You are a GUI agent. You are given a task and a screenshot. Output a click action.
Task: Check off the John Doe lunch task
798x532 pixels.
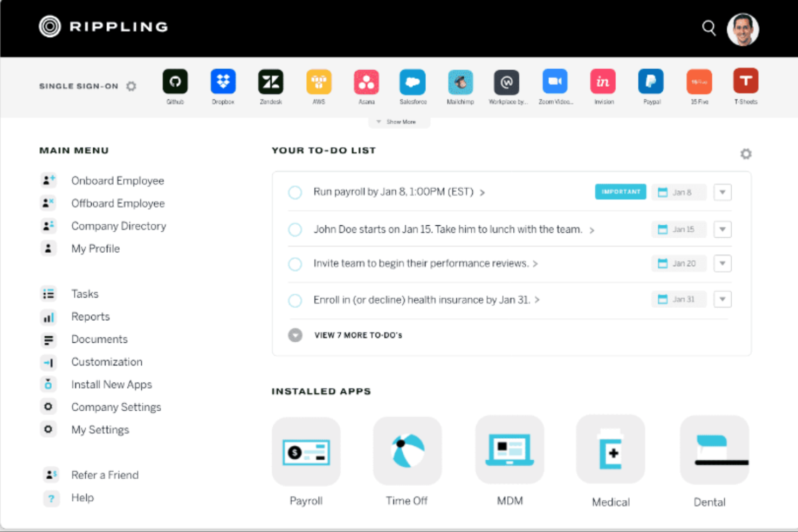(295, 230)
